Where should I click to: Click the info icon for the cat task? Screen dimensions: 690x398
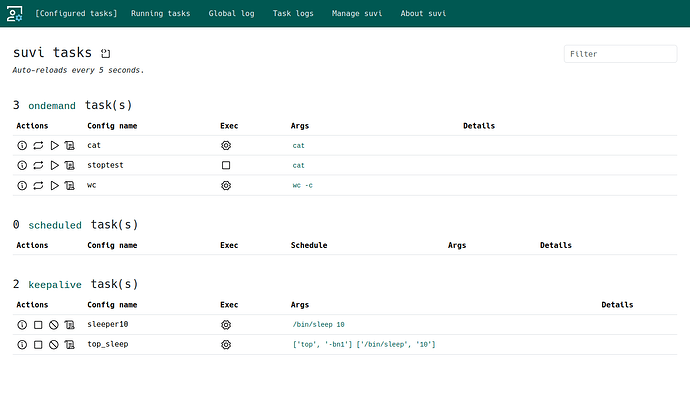(22, 145)
